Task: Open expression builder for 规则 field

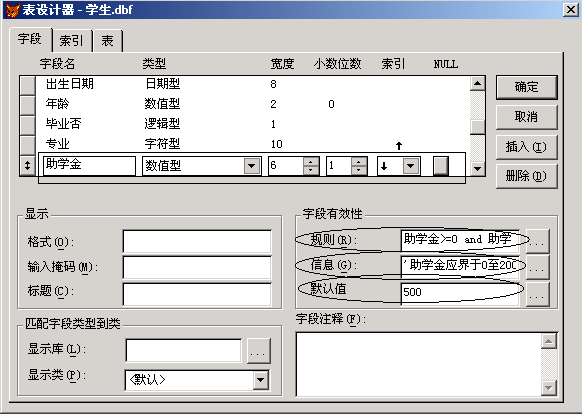Action: pyautogui.click(x=537, y=242)
